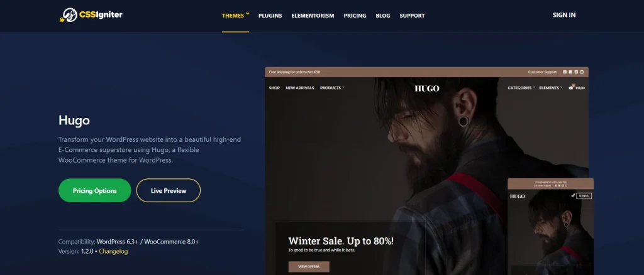Navigate to Pricing in top menu
644x275 pixels.
click(355, 16)
